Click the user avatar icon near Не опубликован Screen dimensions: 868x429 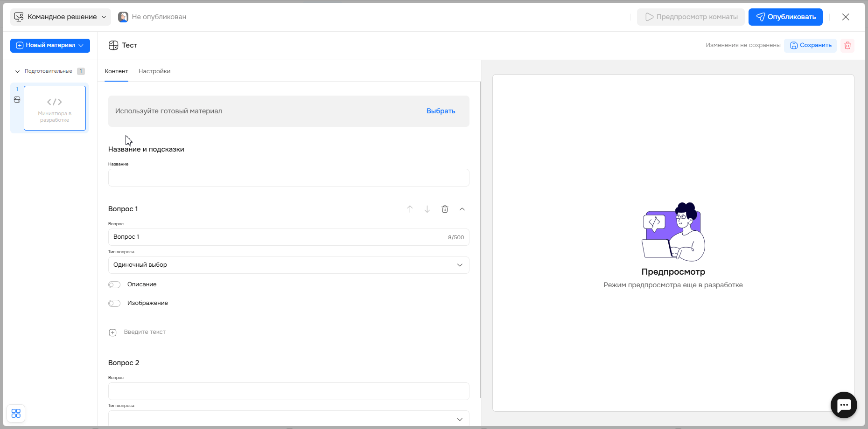click(123, 17)
